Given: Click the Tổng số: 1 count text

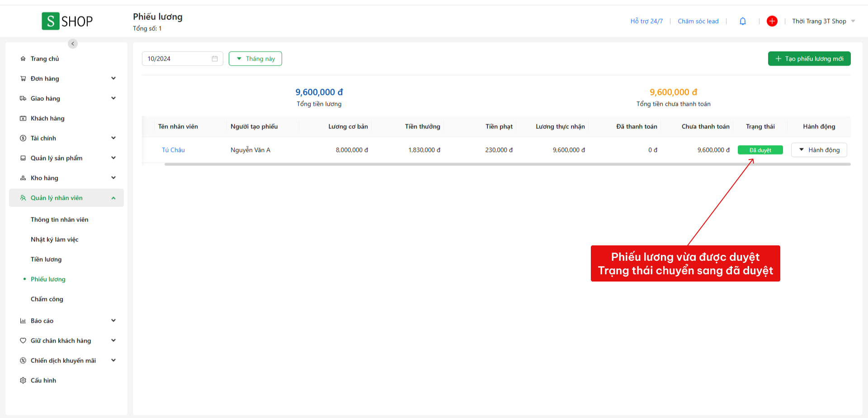Looking at the screenshot, I should 147,28.
